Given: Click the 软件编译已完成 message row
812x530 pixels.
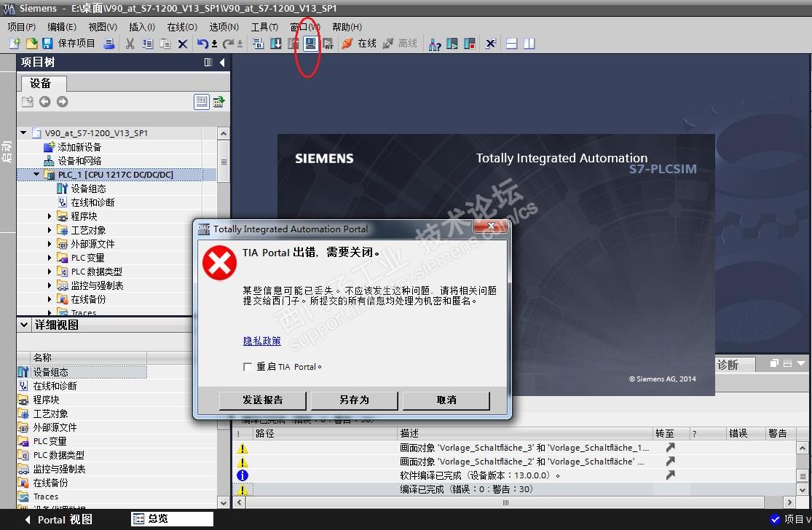Looking at the screenshot, I should (x=515, y=475).
